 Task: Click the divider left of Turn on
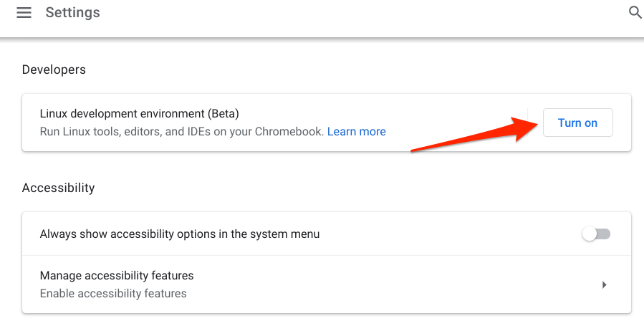click(528, 123)
